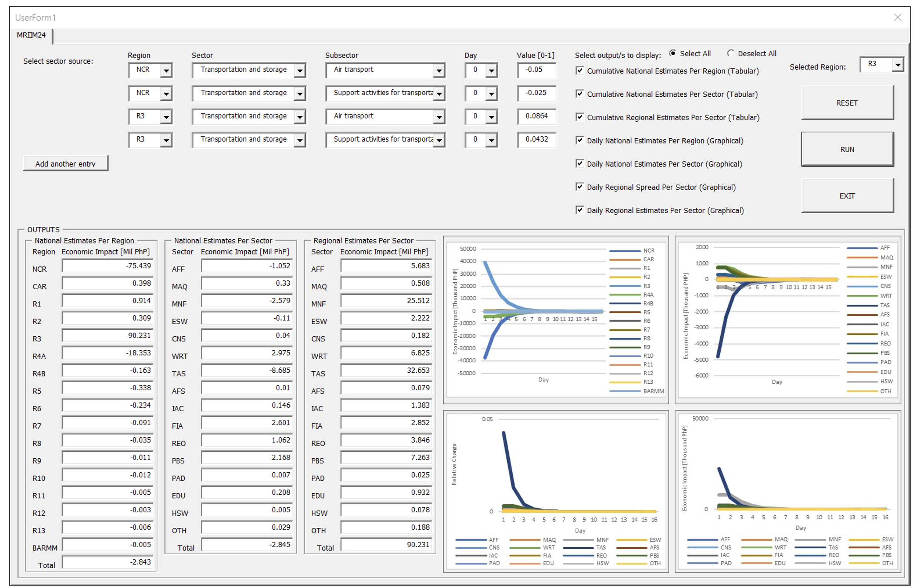Uncheck Cumulative National Estimates Per Region checkbox
This screenshot has height=588, width=918.
tap(579, 71)
